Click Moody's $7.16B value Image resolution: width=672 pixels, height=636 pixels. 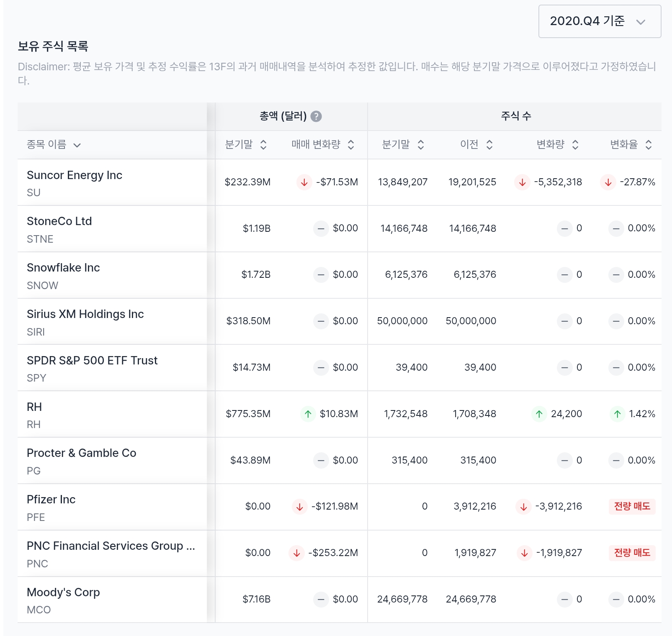tap(257, 600)
